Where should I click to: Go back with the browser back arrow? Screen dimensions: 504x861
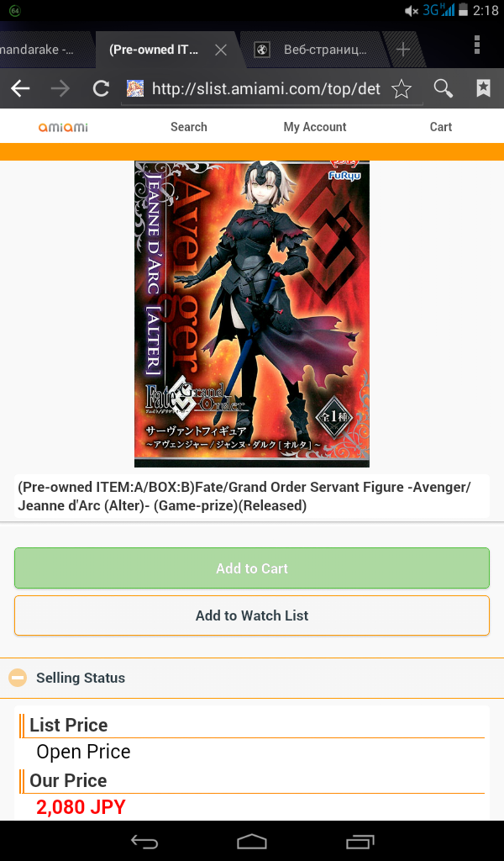pos(20,88)
